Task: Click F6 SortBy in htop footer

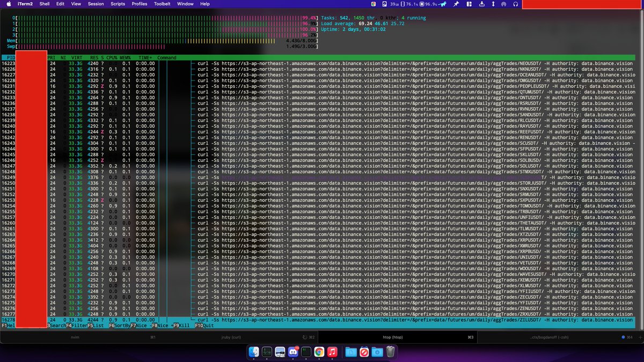Action: (x=119, y=326)
